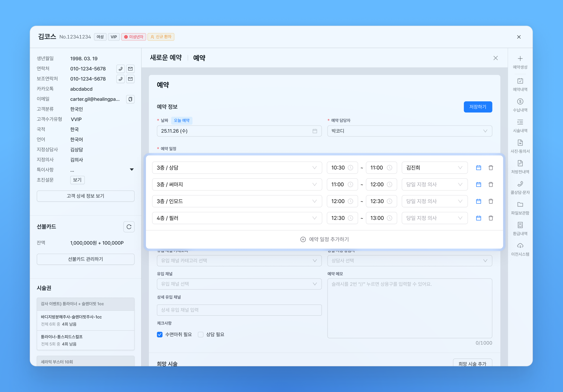Open the 김진희 doctor dropdown
This screenshot has height=392, width=563.
pyautogui.click(x=435, y=168)
